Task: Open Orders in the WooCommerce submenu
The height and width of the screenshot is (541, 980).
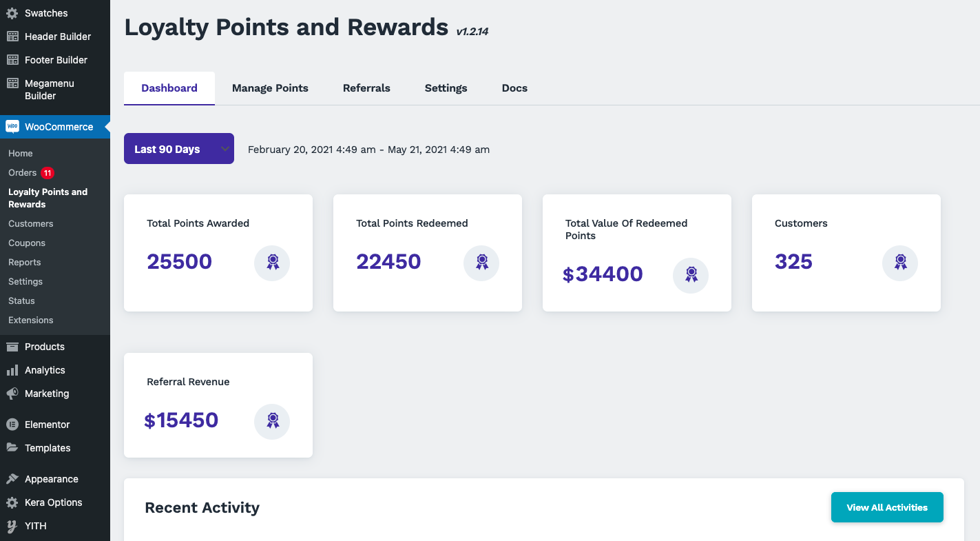Action: pyautogui.click(x=23, y=173)
